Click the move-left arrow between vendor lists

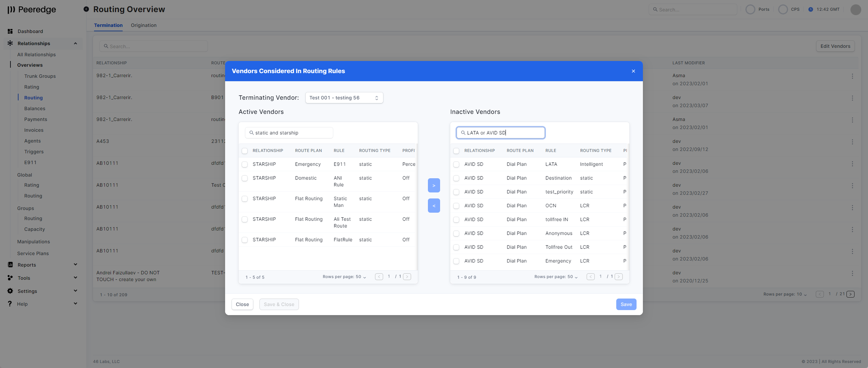(434, 206)
